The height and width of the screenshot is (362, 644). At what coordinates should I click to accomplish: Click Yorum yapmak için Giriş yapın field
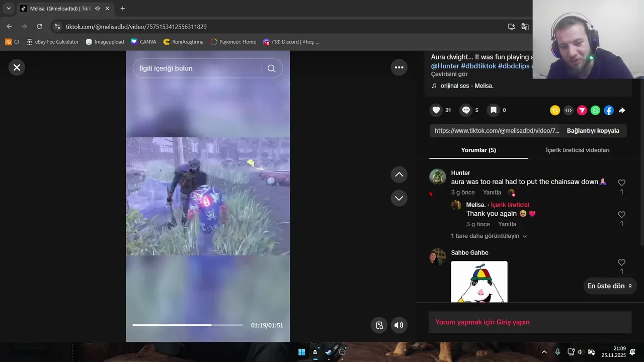click(x=530, y=322)
